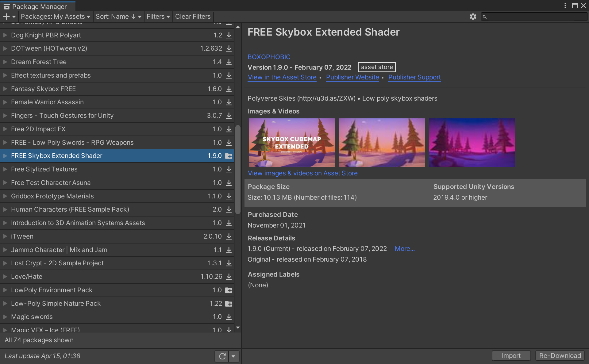Open the Publisher Website link
The image size is (589, 364).
pos(352,77)
